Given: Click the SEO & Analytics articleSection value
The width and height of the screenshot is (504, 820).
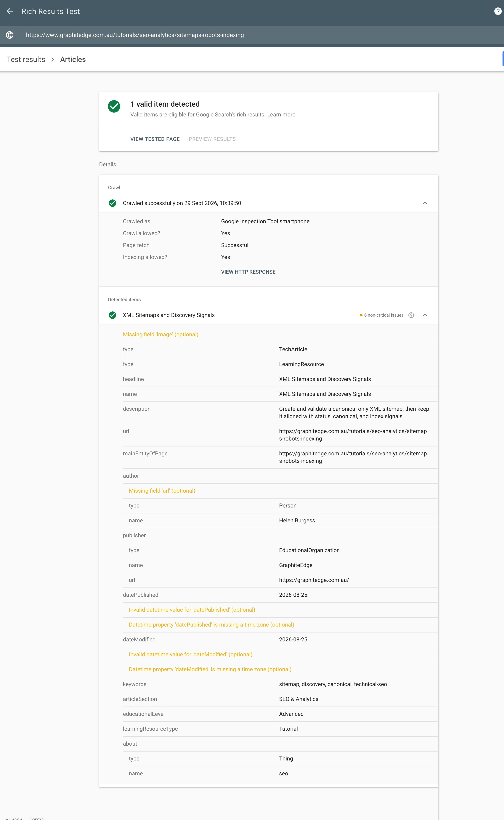Looking at the screenshot, I should pos(299,699).
